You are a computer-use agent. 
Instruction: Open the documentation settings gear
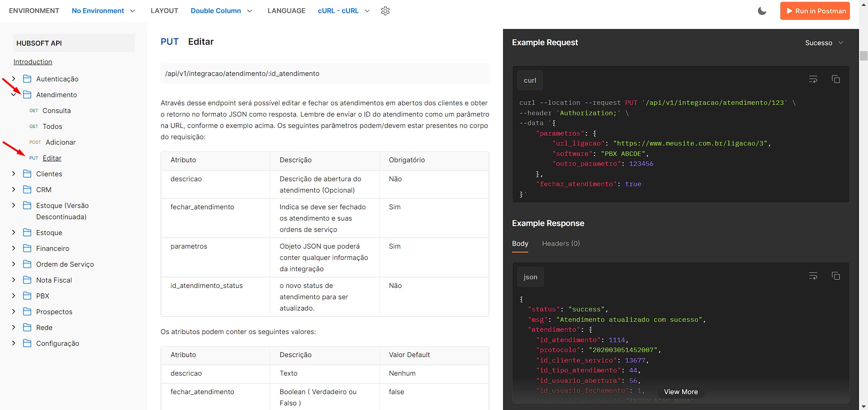coord(385,11)
